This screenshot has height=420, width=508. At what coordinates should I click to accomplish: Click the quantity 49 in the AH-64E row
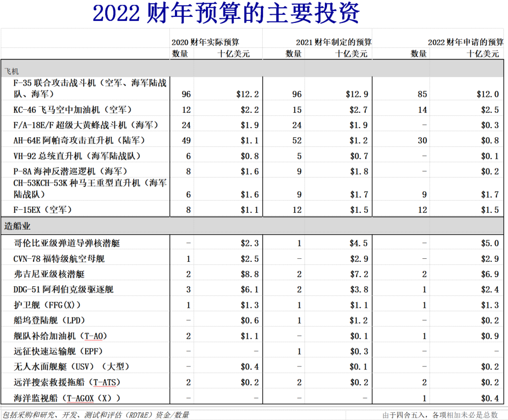pyautogui.click(x=186, y=140)
